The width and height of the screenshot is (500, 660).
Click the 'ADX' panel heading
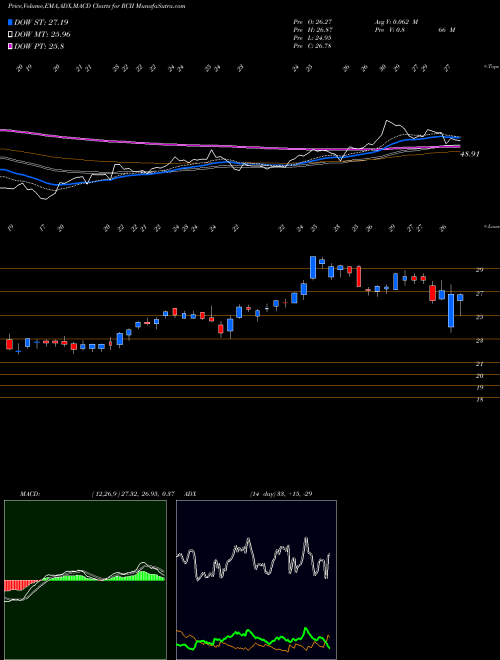coord(191,494)
